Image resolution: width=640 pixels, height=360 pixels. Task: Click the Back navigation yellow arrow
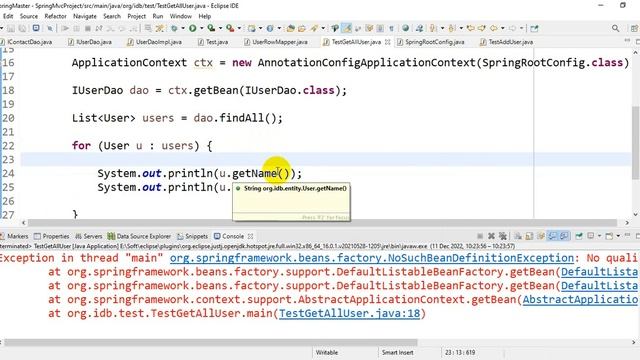(x=493, y=28)
